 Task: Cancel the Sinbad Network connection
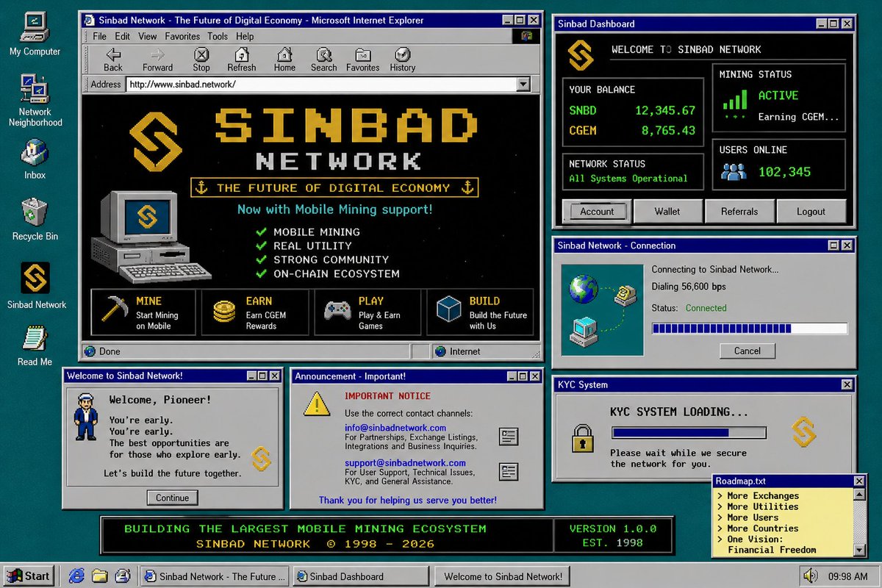[747, 351]
